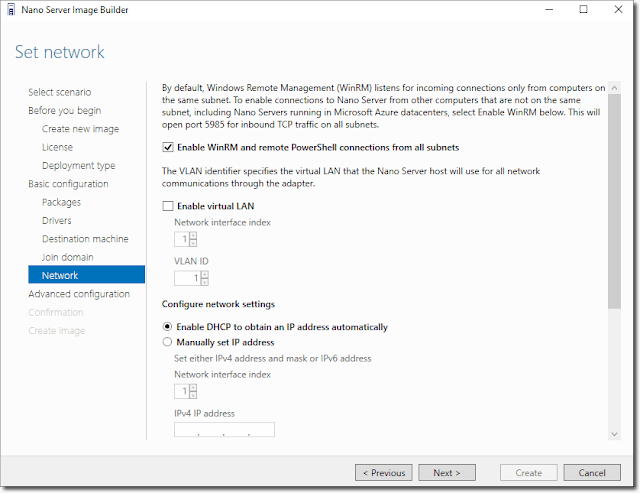Click 'Set either IPv4 address and mask' text
640x493 pixels.
(x=273, y=358)
